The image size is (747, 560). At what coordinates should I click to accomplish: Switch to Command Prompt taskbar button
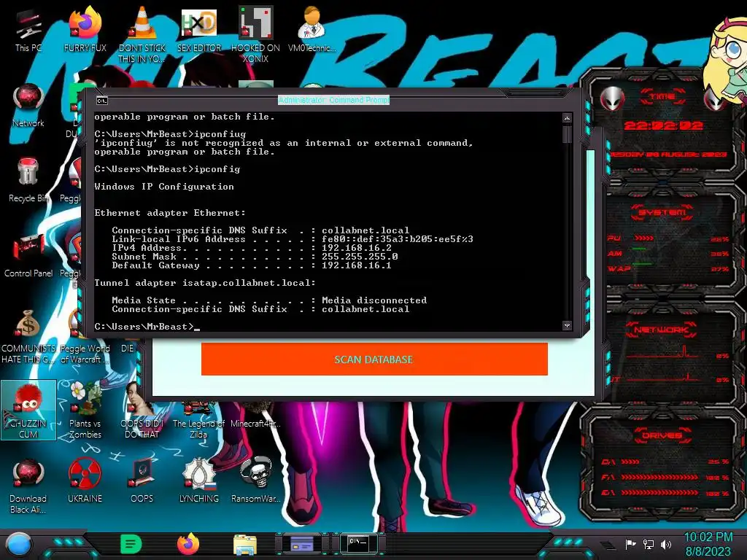358,543
